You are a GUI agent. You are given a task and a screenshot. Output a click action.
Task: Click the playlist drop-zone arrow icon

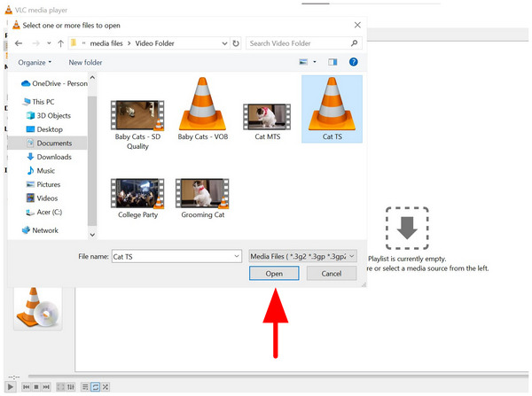coord(407,228)
